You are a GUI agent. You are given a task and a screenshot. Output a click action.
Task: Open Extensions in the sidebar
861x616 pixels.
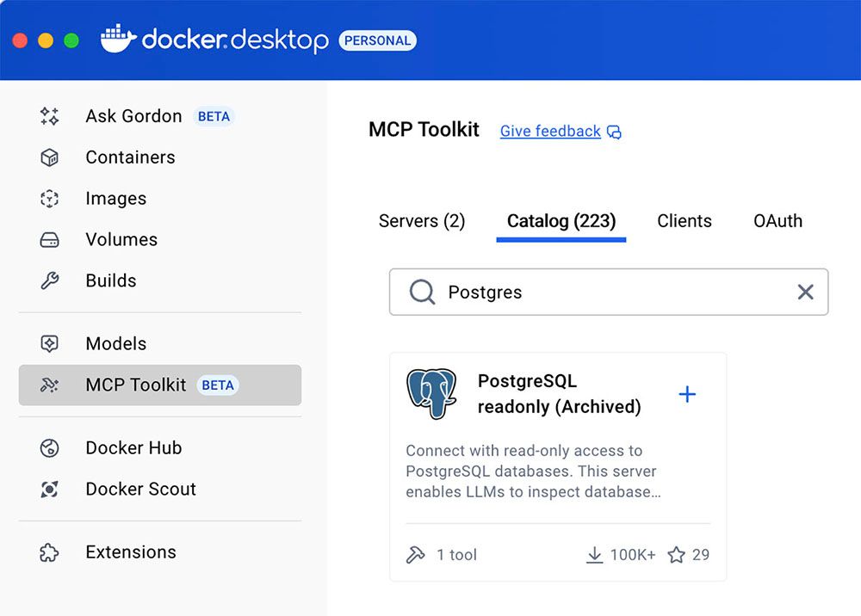tap(160, 552)
